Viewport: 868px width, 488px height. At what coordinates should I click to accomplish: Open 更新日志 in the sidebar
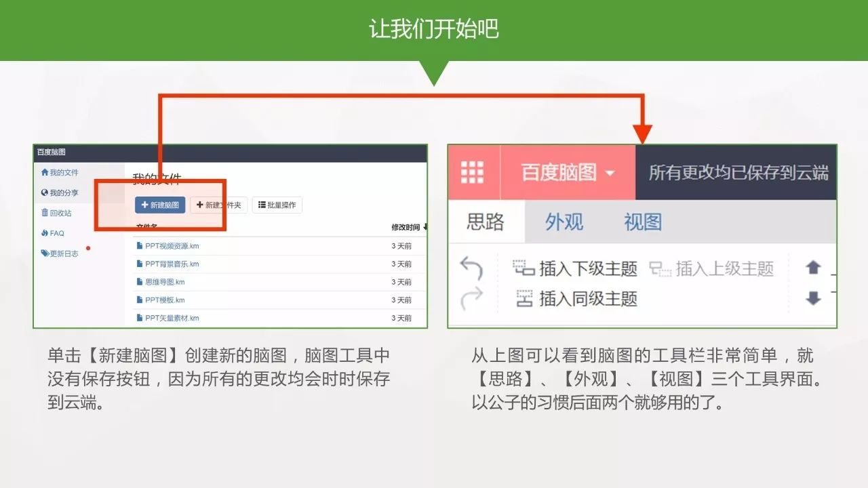[60, 253]
